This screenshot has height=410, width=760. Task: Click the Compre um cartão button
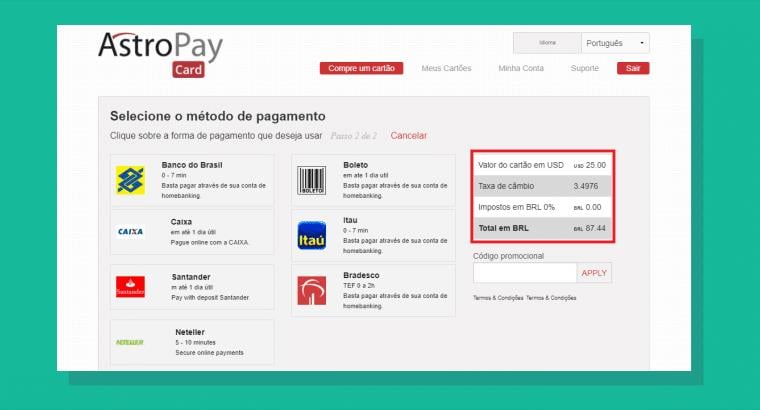pyautogui.click(x=361, y=68)
